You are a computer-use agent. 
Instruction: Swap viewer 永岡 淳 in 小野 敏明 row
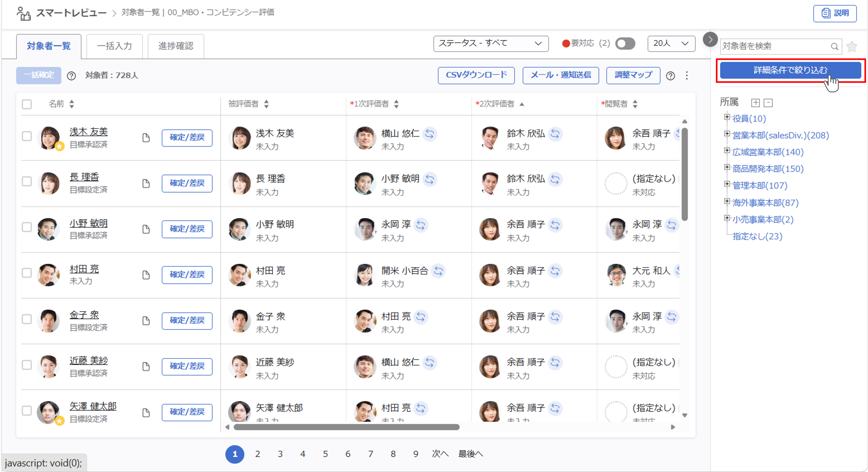click(x=671, y=225)
